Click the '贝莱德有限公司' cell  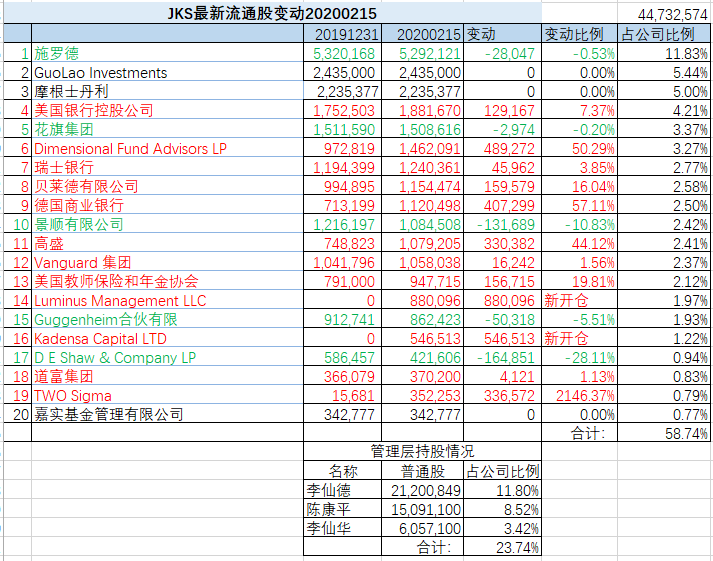pos(167,186)
